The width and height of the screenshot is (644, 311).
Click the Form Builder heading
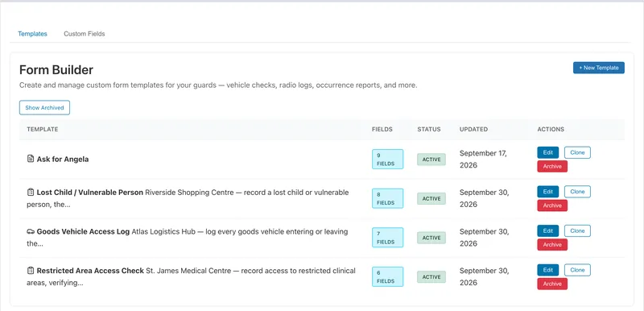(x=56, y=70)
